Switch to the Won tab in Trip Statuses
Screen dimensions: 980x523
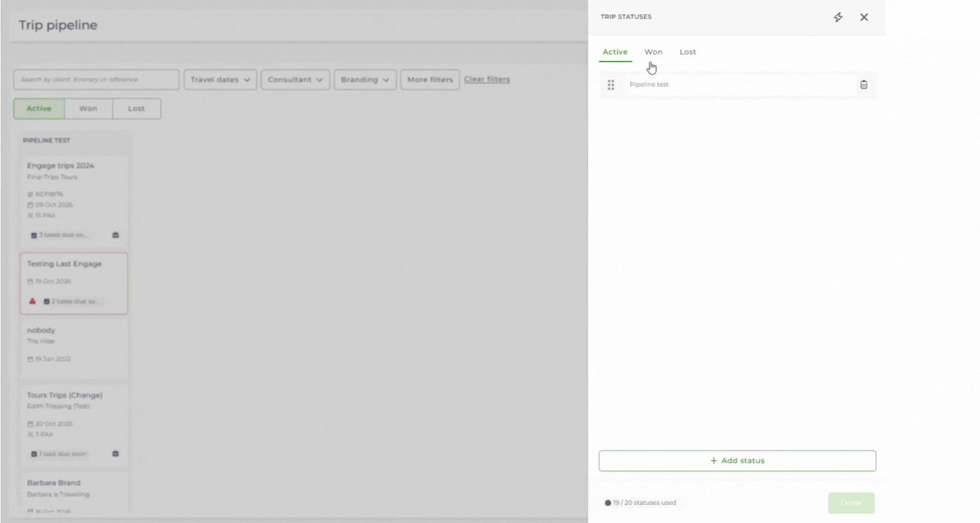(653, 52)
